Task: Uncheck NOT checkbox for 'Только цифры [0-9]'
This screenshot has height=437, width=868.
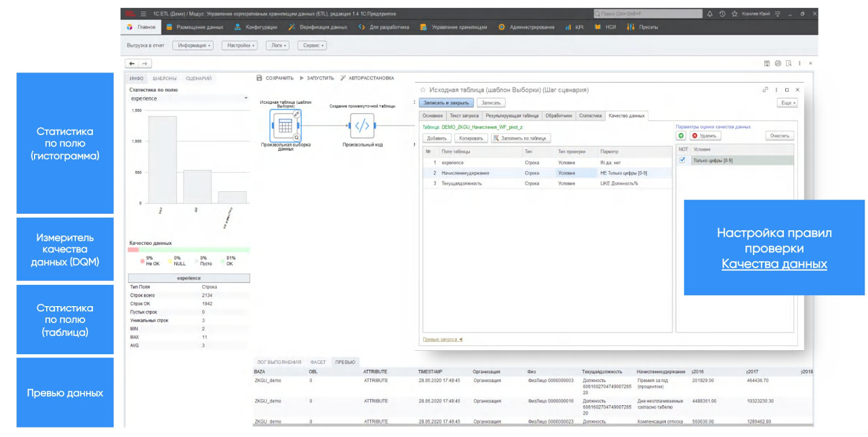Action: point(683,160)
